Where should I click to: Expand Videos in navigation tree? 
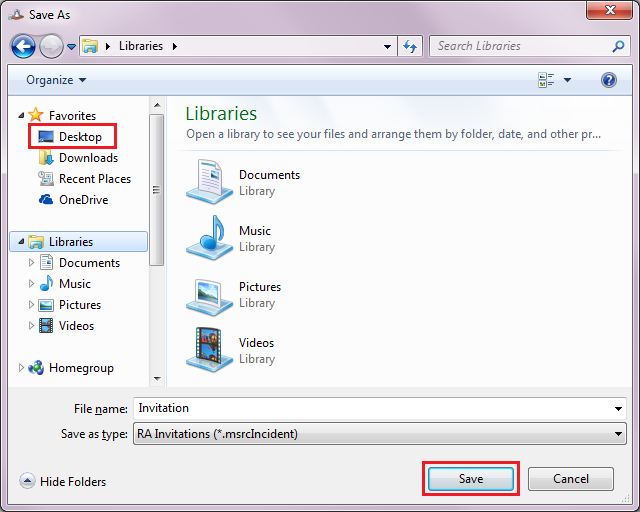pyautogui.click(x=31, y=325)
